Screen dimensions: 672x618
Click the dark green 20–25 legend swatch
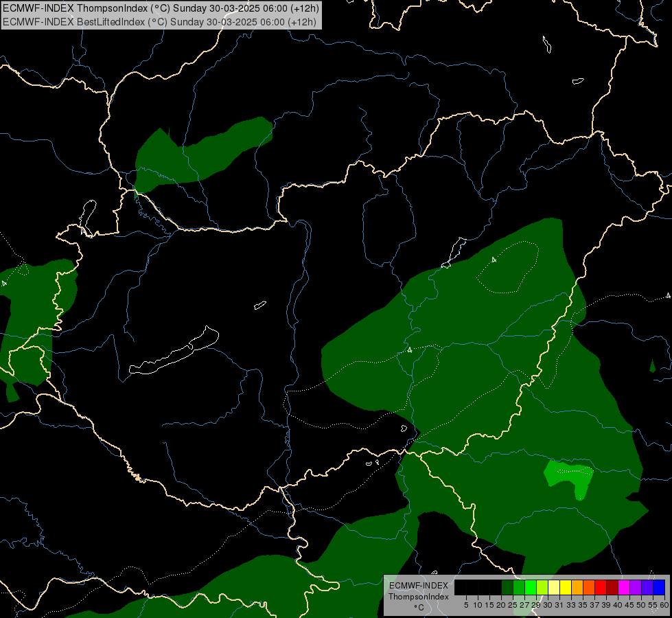tap(507, 587)
